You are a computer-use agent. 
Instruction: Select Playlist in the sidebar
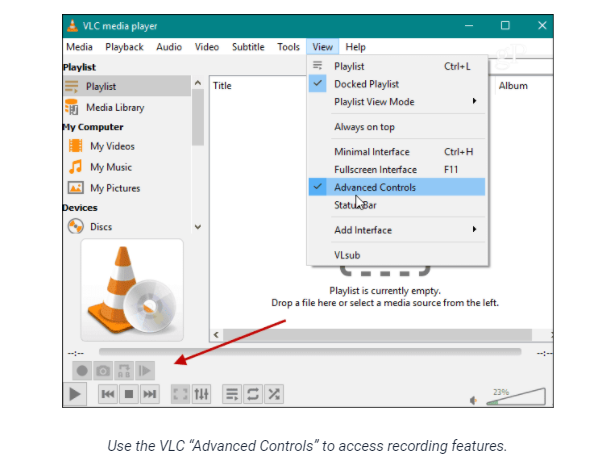coord(127,86)
